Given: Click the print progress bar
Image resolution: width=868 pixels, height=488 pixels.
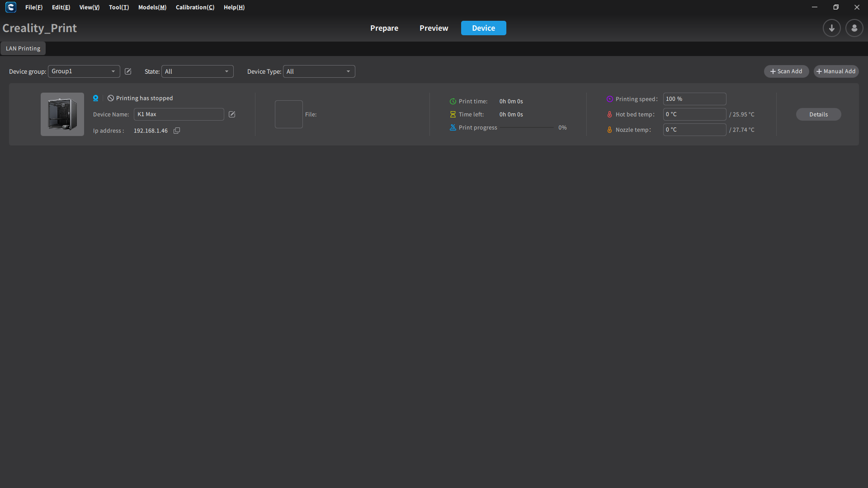Looking at the screenshot, I should [x=527, y=128].
